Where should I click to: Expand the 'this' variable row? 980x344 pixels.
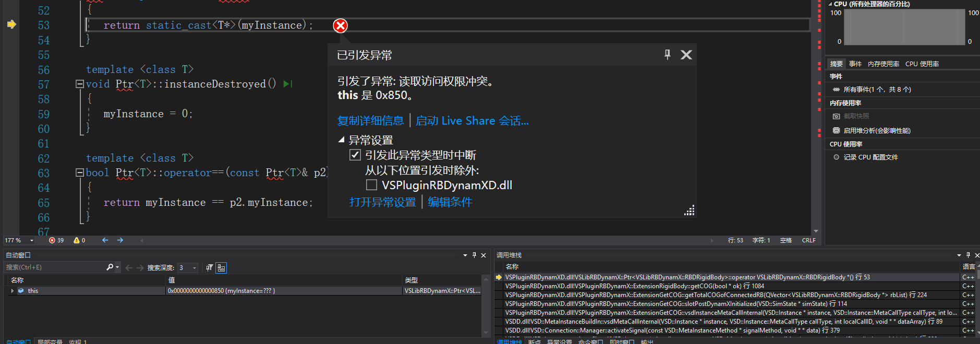click(x=12, y=291)
